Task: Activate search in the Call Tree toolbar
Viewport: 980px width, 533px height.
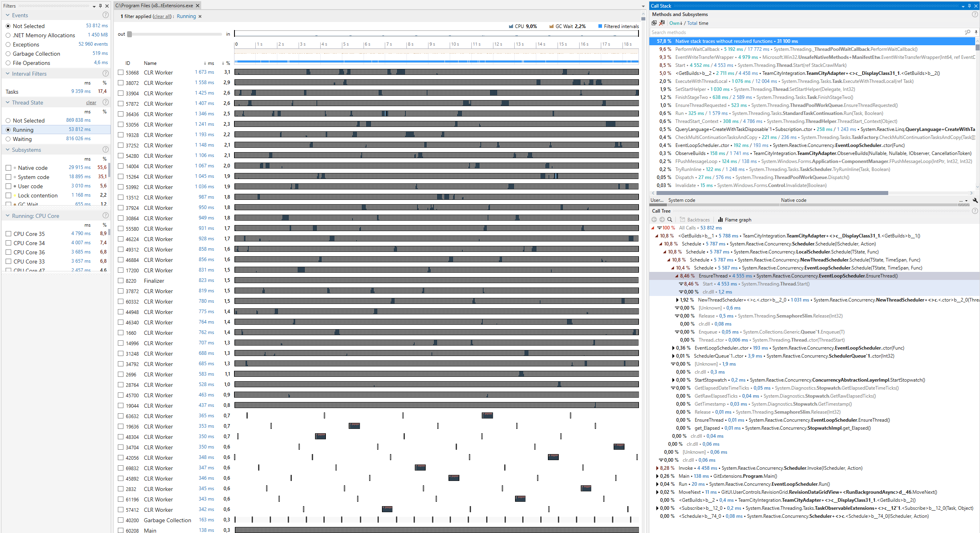Action: pos(670,219)
